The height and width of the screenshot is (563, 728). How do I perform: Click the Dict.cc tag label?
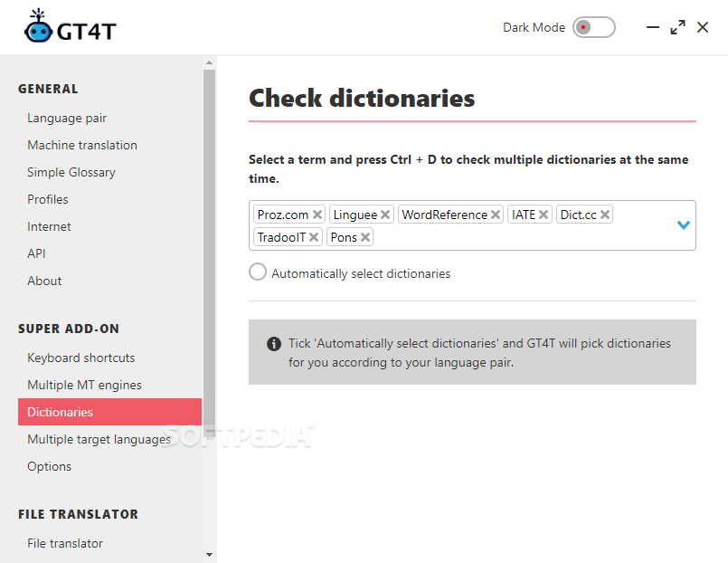click(578, 215)
